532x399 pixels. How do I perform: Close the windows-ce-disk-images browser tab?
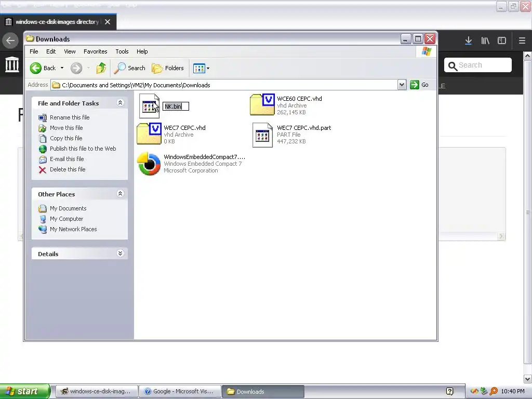(108, 22)
